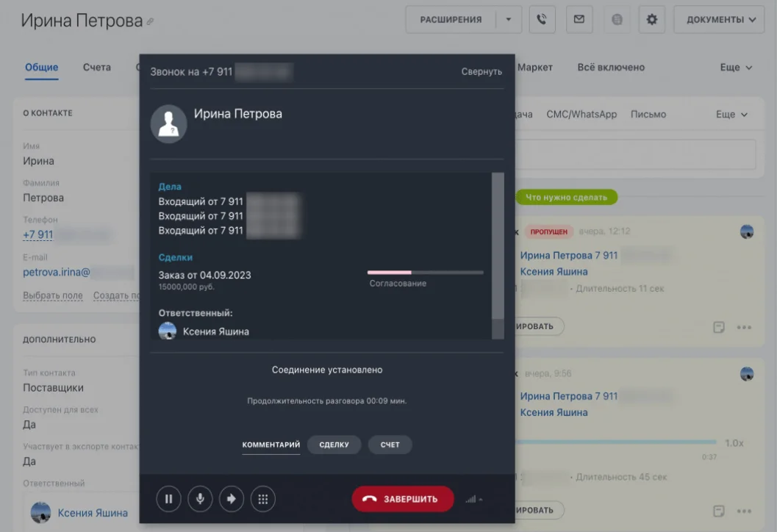This screenshot has width=777, height=532.
Task: Expand the Еще tabs menu
Action: 736,68
